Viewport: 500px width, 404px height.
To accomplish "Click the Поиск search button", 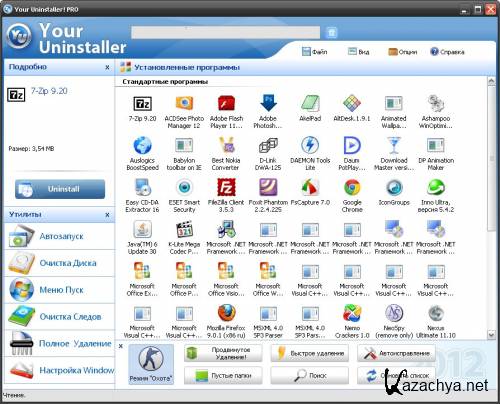I will pos(310,376).
